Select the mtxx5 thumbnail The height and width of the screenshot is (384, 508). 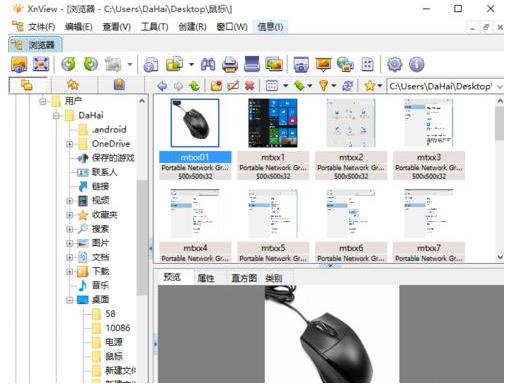click(273, 225)
